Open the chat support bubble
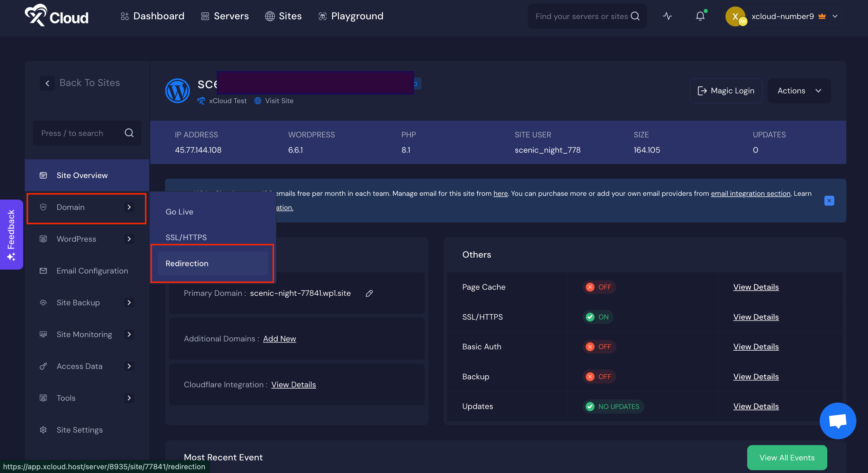 pyautogui.click(x=838, y=421)
